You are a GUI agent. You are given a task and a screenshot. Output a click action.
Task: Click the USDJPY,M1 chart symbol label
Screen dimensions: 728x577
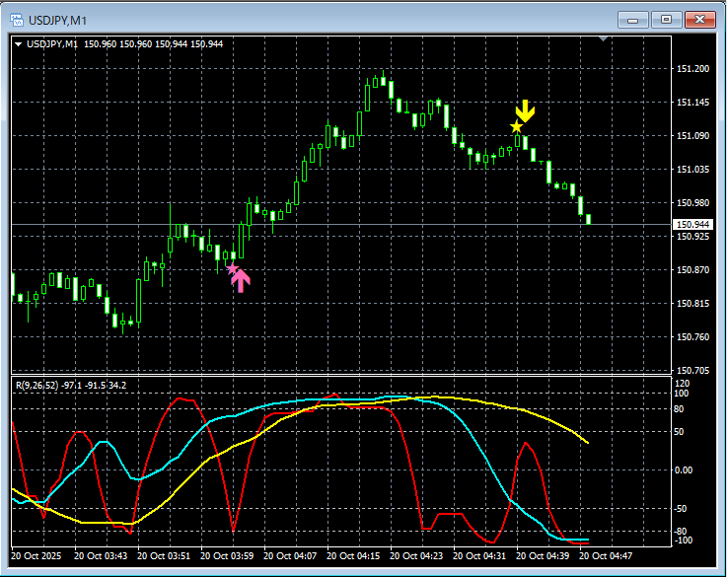(52, 43)
